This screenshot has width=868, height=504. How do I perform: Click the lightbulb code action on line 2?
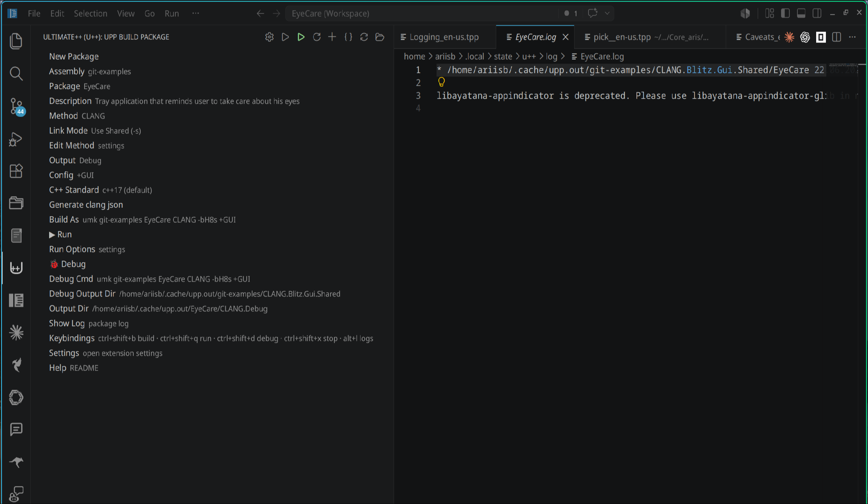pos(441,82)
